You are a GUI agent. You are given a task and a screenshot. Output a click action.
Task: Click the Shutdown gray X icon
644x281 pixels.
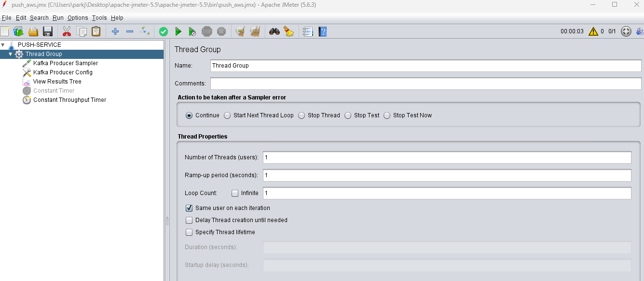(221, 31)
